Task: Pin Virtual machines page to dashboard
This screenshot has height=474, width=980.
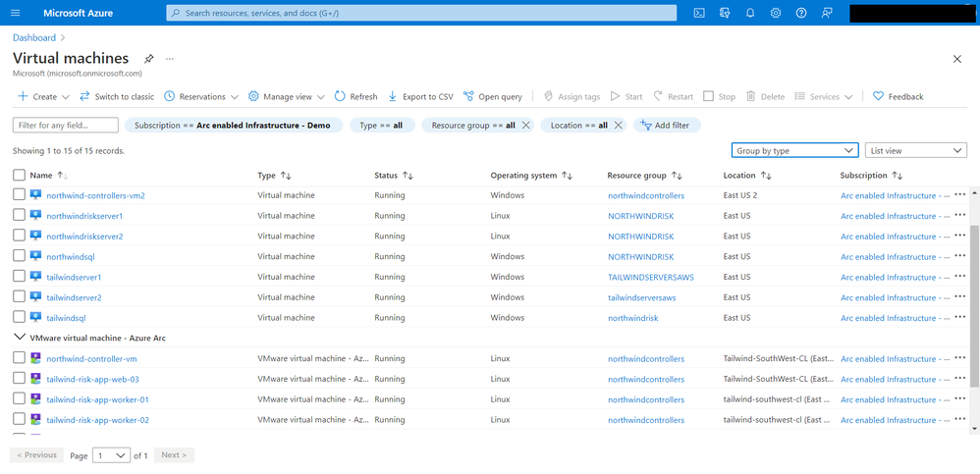Action: [149, 59]
